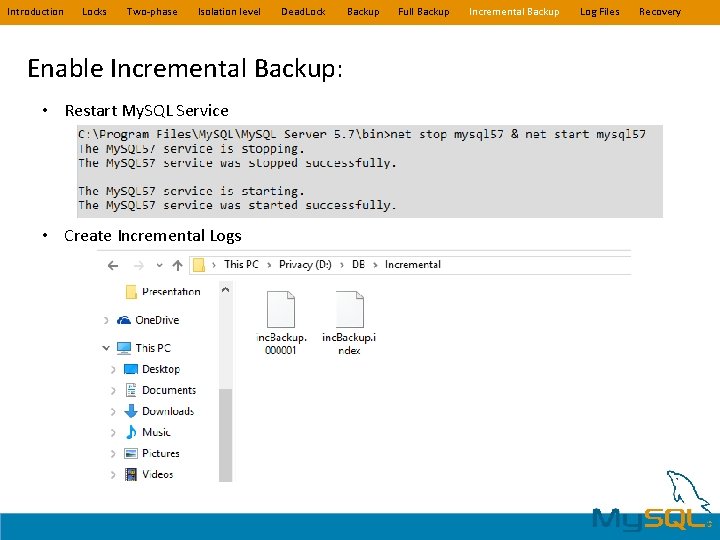Select the Incremental Backup tab
Viewport: 720px width, 540px height.
coord(514,11)
